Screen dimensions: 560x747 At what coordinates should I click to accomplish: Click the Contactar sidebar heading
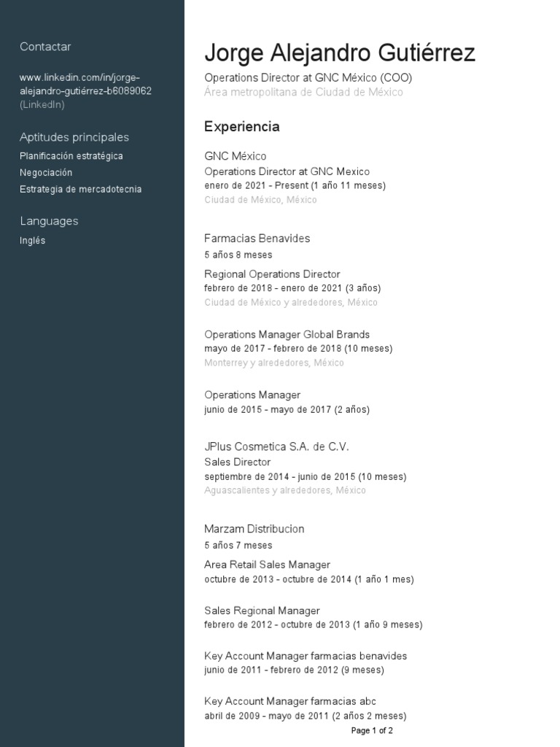coord(45,47)
